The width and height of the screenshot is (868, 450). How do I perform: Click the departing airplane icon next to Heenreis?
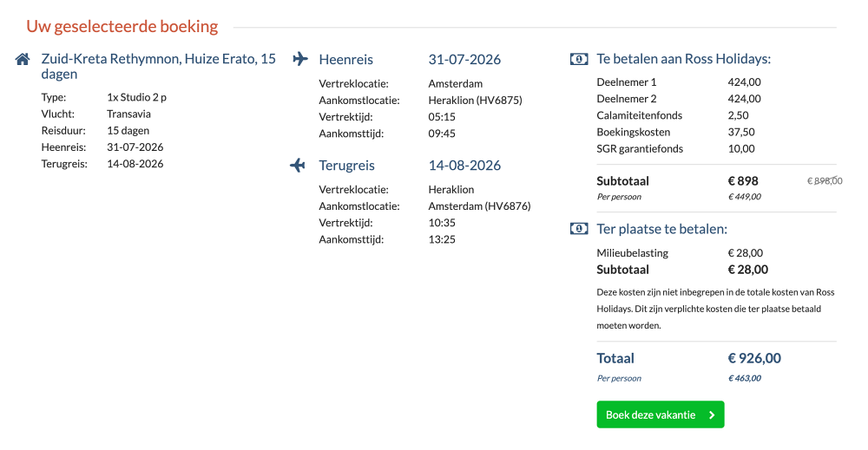300,59
